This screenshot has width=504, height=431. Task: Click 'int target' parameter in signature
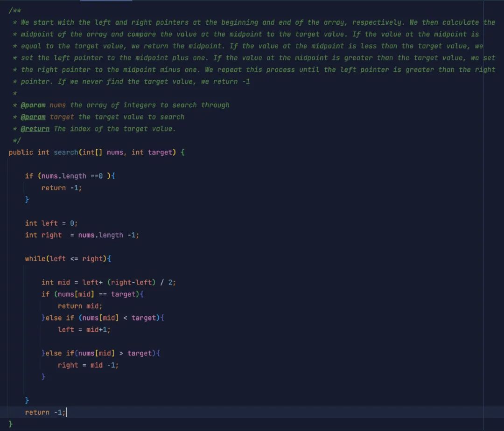click(x=152, y=152)
